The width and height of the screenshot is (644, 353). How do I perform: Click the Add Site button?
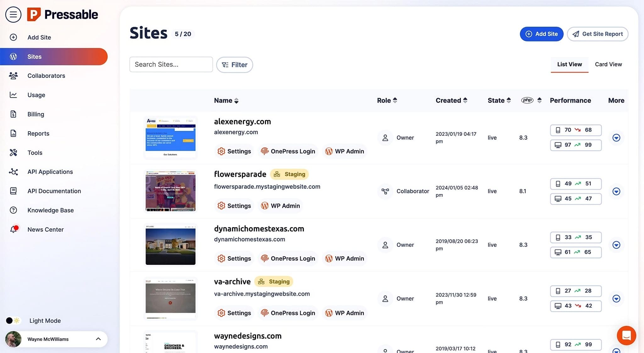(x=541, y=34)
